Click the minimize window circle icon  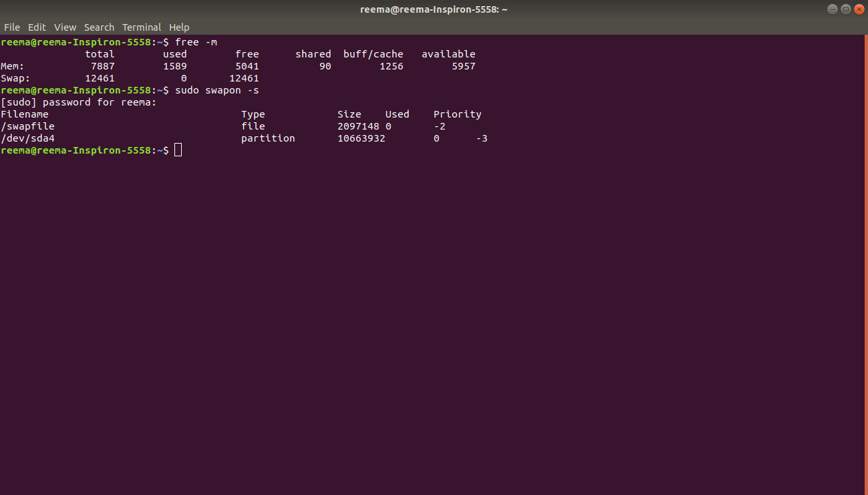(x=831, y=9)
